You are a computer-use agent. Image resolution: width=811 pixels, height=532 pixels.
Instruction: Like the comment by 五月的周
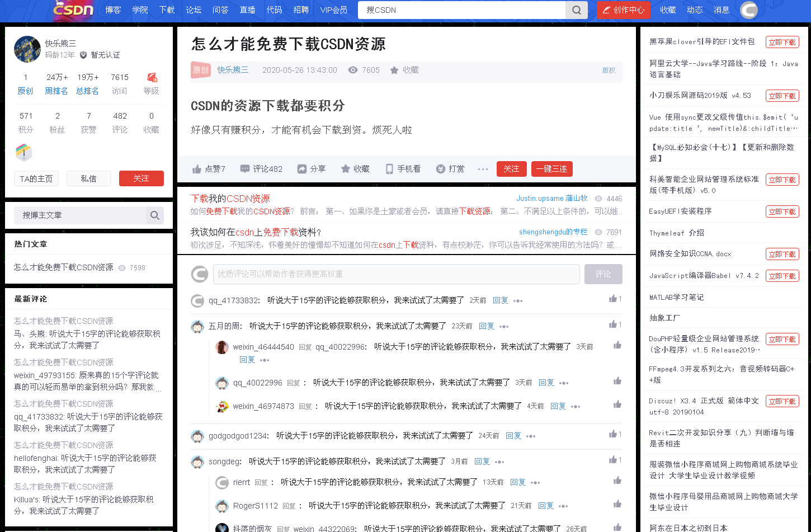[613, 324]
